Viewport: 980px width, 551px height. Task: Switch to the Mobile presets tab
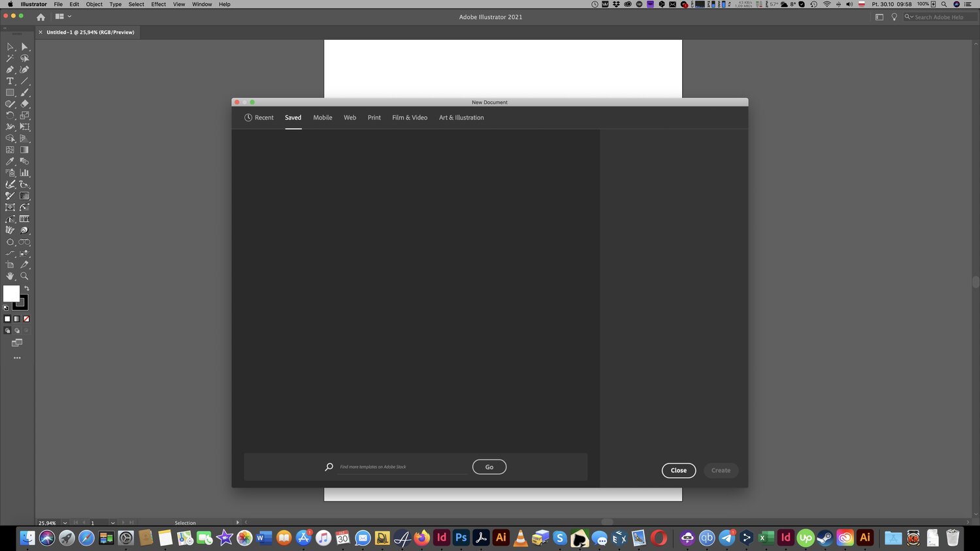point(323,118)
